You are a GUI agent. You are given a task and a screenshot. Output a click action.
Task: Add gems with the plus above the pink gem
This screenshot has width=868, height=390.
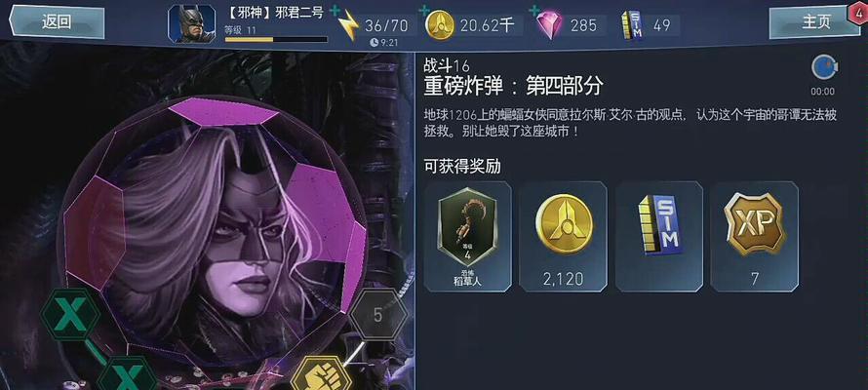[x=534, y=10]
